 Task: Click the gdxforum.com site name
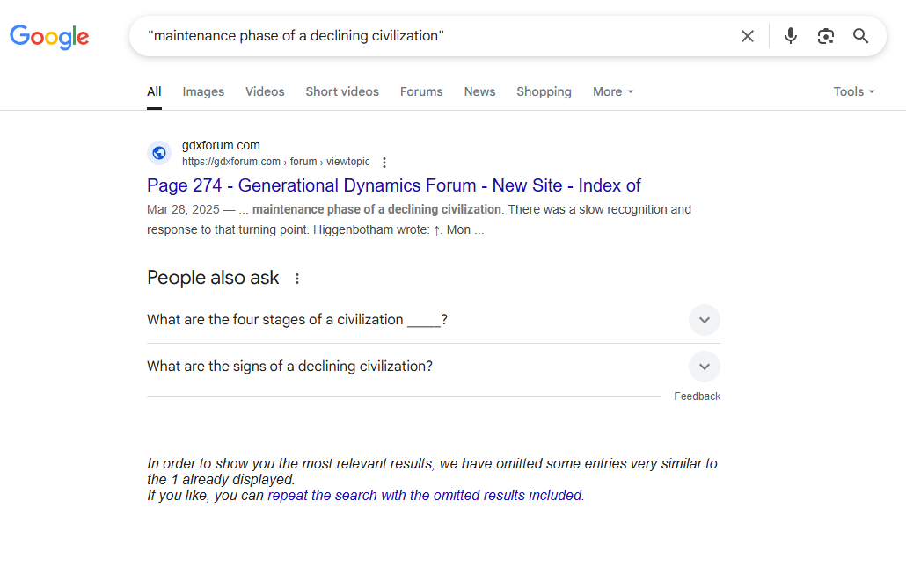click(221, 145)
